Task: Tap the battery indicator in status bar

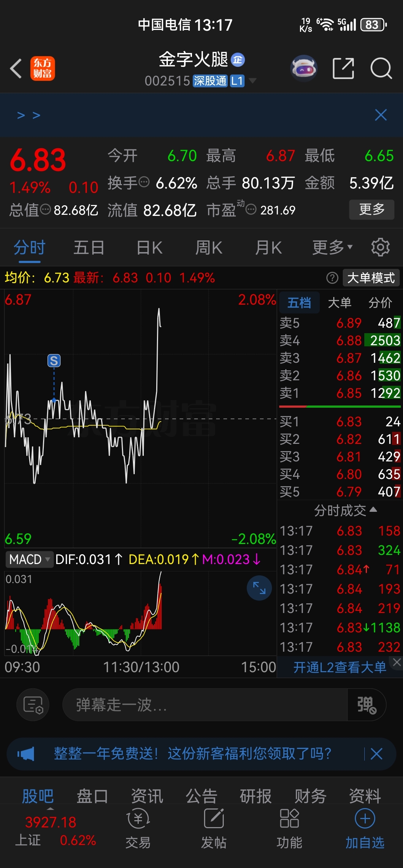Action: (373, 25)
